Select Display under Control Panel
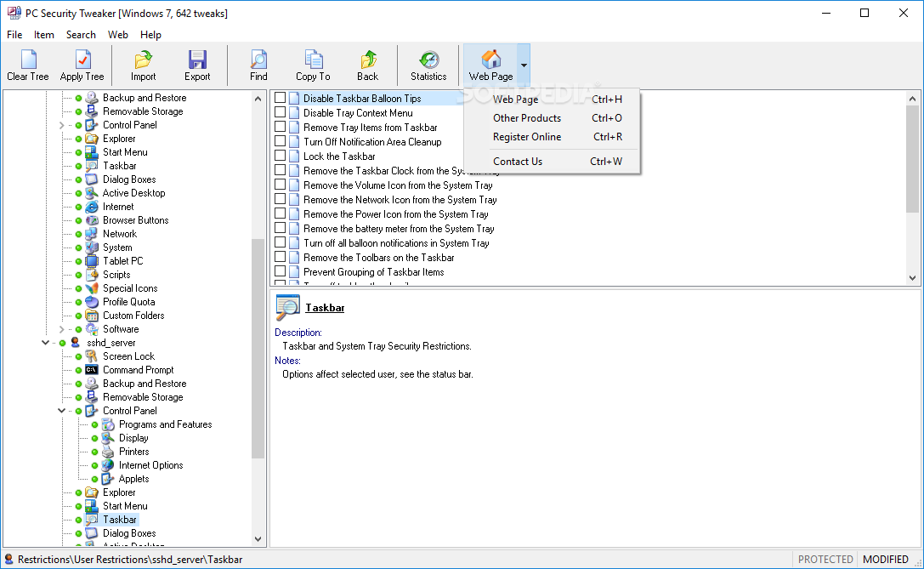The height and width of the screenshot is (569, 924). click(x=133, y=438)
